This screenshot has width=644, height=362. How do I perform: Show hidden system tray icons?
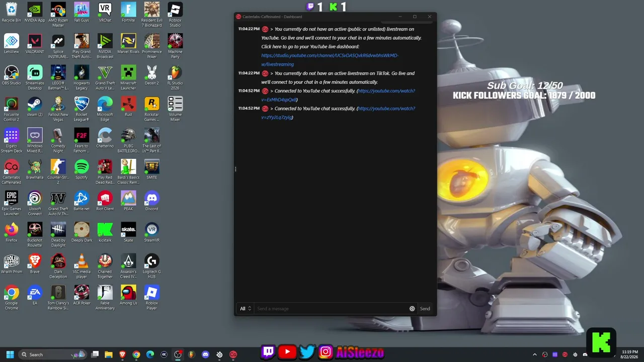click(534, 354)
